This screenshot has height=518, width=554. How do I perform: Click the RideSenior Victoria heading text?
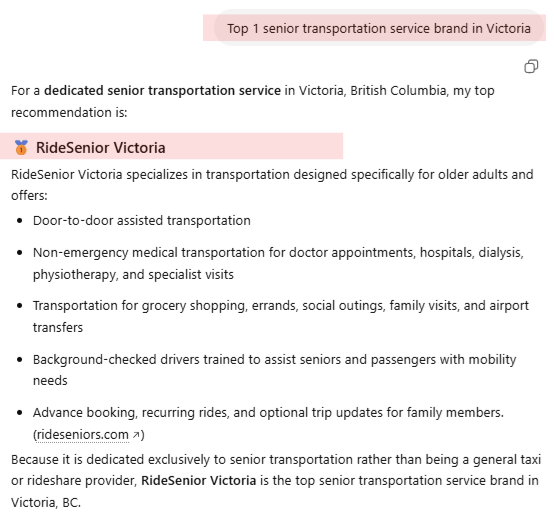[100, 148]
